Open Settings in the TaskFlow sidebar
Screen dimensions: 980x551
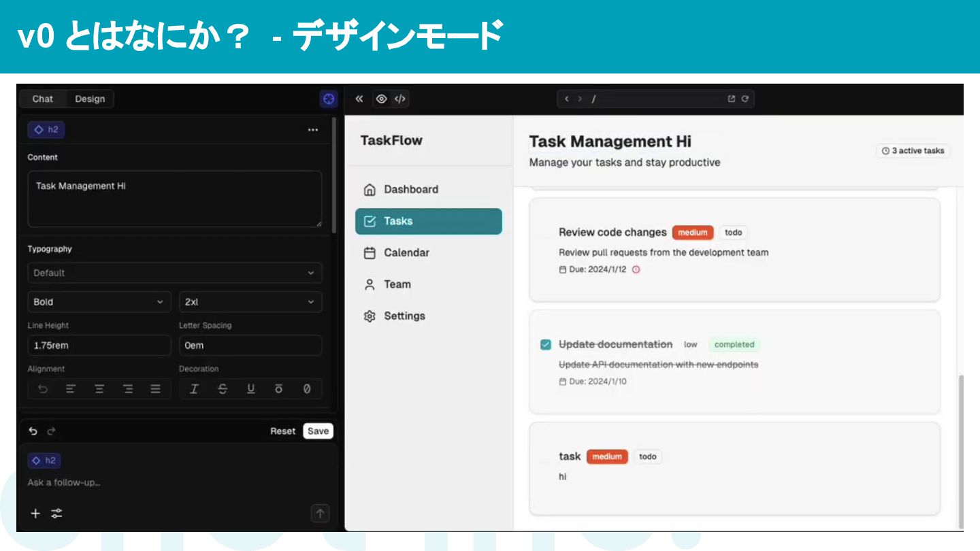point(429,316)
